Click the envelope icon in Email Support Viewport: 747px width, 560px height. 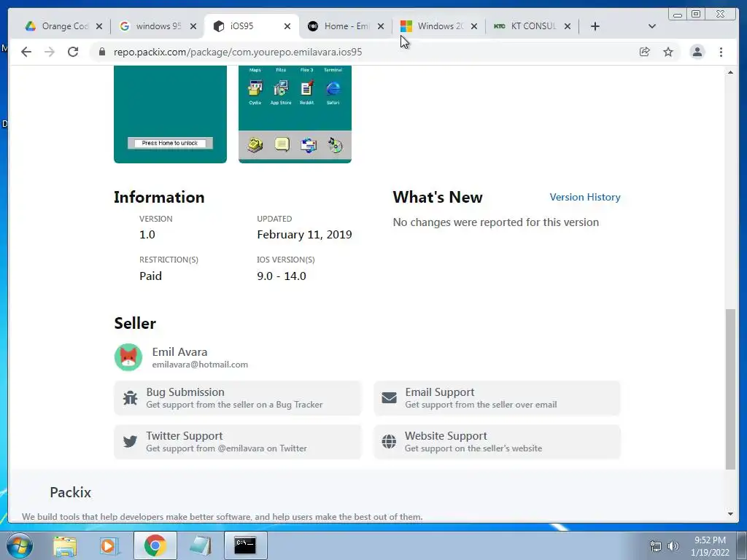point(389,397)
